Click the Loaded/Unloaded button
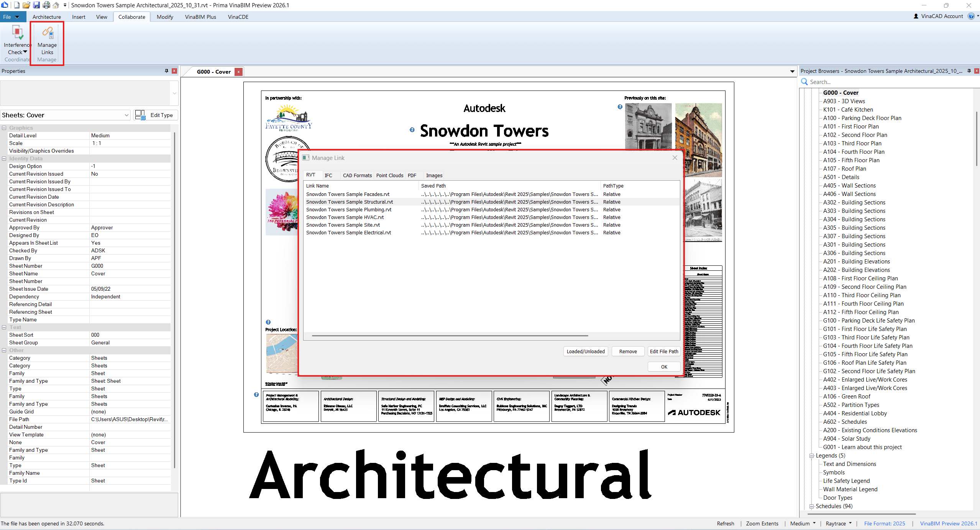This screenshot has width=980, height=530. click(x=585, y=351)
